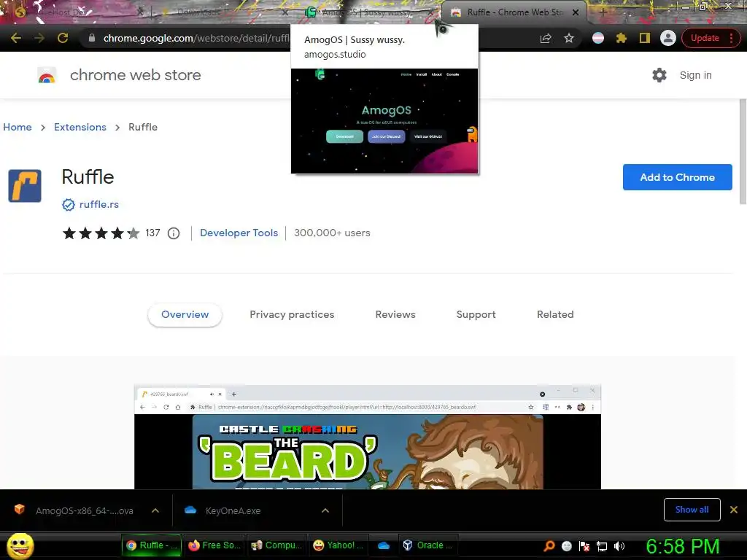Switch to Ruffle Chrome taskbar button
This screenshot has width=747, height=560.
point(152,545)
